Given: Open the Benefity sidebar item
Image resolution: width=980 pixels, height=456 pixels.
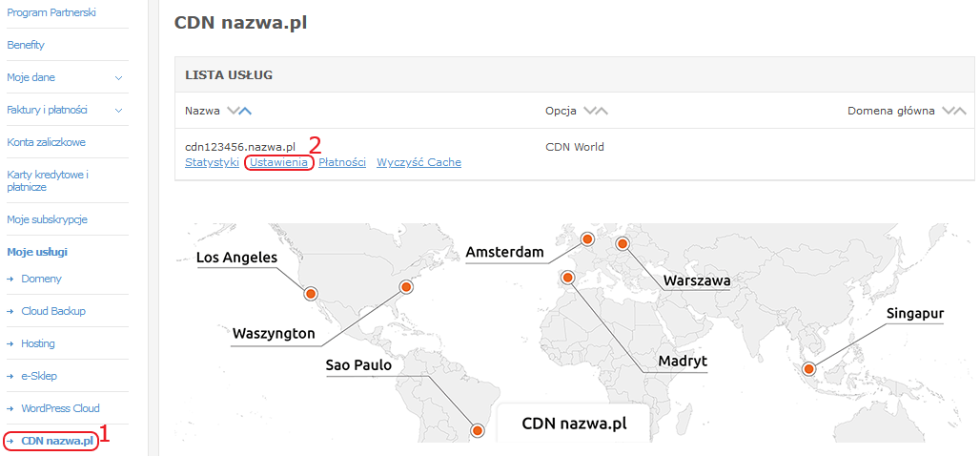Looking at the screenshot, I should (x=26, y=45).
